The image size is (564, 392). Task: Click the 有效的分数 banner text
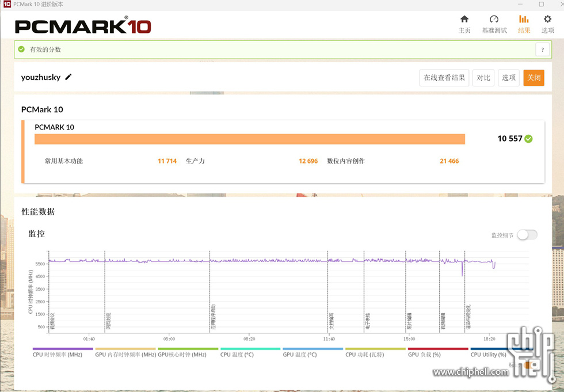(x=45, y=50)
